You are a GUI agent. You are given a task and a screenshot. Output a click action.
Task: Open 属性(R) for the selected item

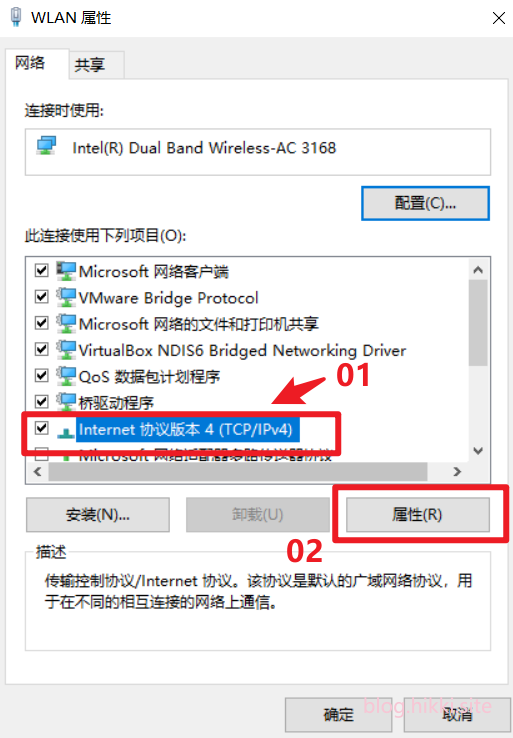pos(417,514)
